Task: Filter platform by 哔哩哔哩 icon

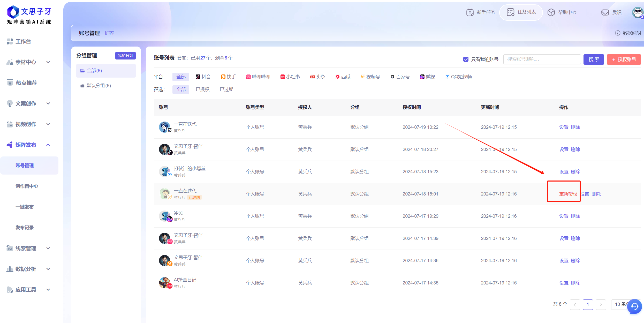Action: [x=248, y=77]
